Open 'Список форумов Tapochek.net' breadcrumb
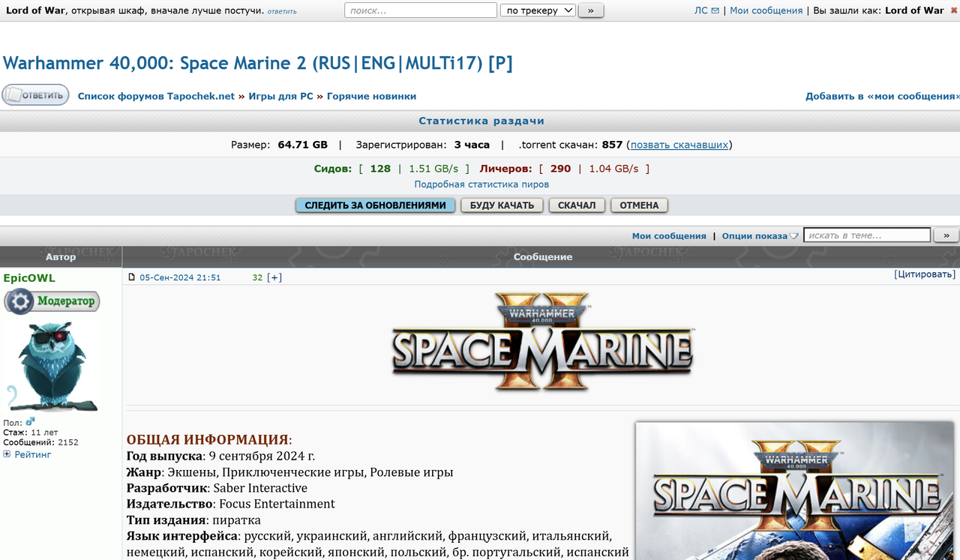The image size is (960, 560). tap(156, 96)
